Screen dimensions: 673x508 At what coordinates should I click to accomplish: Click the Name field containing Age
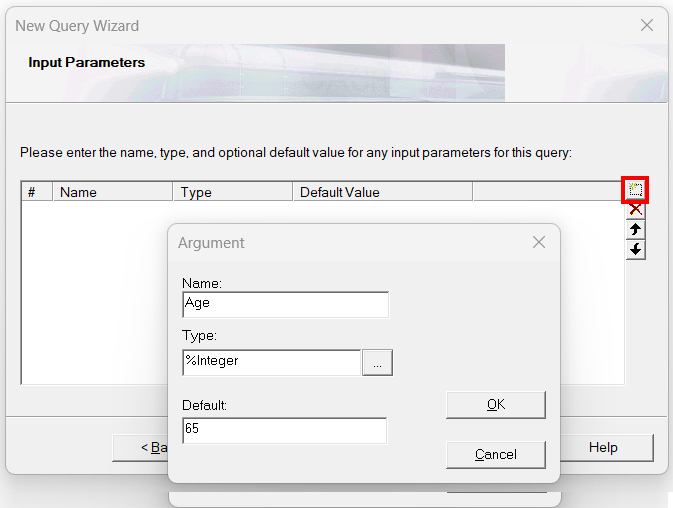pos(285,304)
